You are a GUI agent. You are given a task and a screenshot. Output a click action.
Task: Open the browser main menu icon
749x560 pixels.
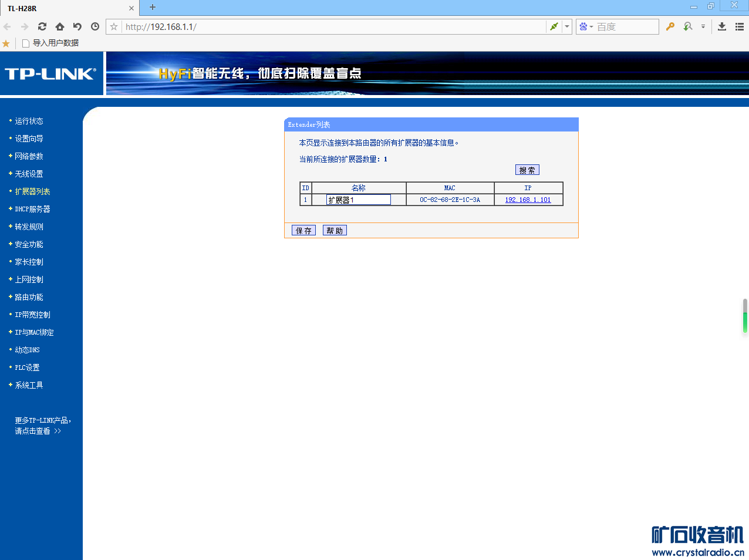(740, 26)
